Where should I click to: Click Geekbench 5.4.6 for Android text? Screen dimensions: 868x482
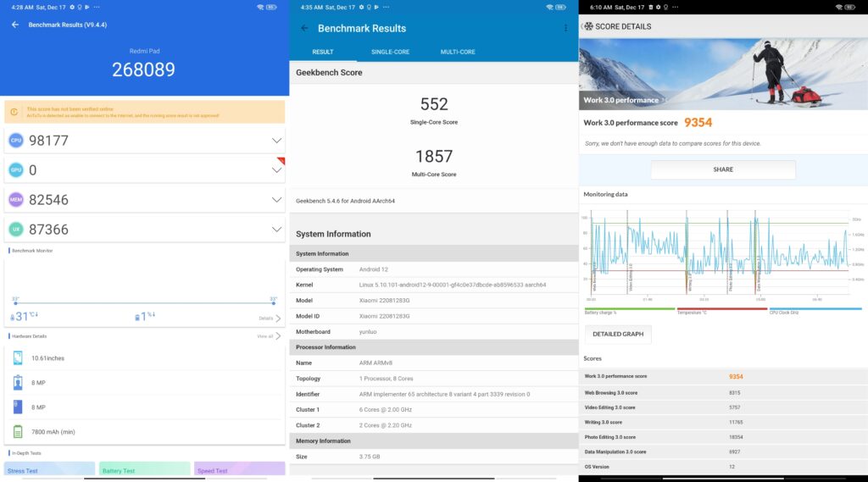(x=345, y=201)
